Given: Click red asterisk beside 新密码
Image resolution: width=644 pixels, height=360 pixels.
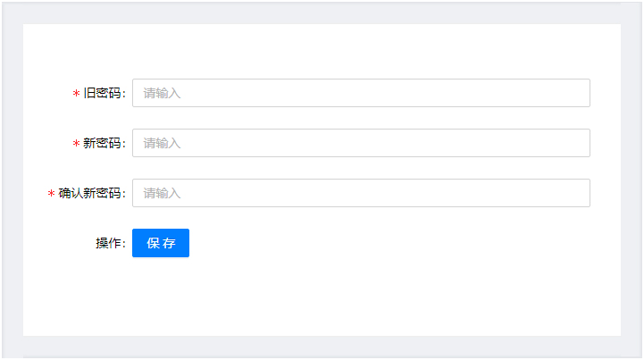Looking at the screenshot, I should (x=76, y=144).
